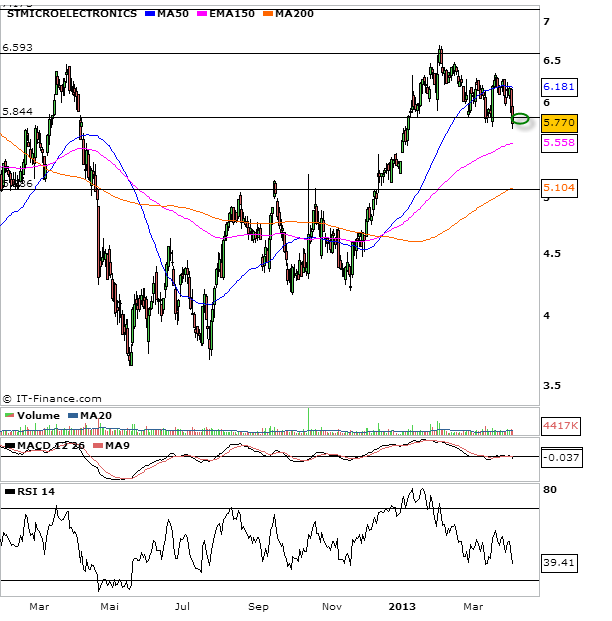
Task: Click the green Volume legend marker
Action: coord(9,416)
